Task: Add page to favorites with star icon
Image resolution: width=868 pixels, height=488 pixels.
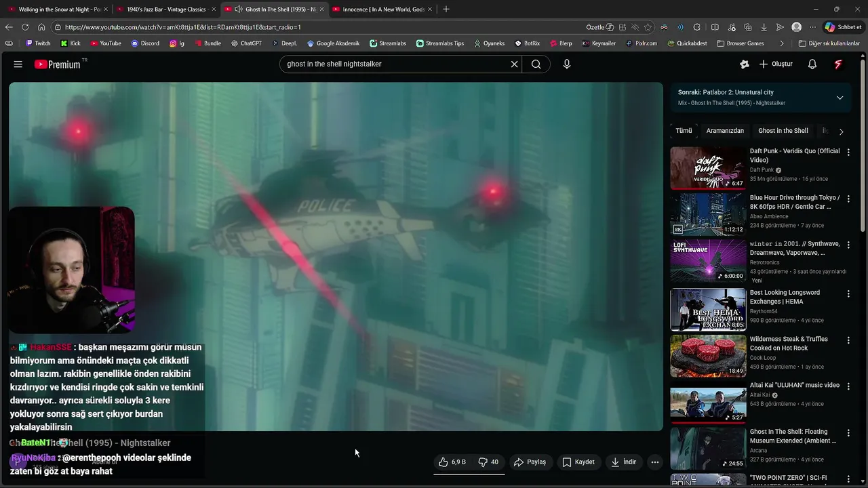Action: tap(648, 27)
